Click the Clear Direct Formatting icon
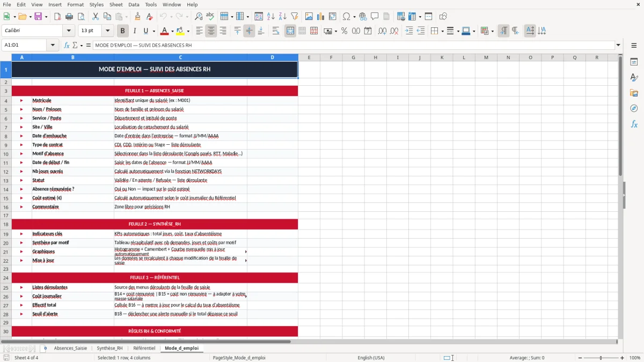Screen dimensions: 644x362 (149, 17)
